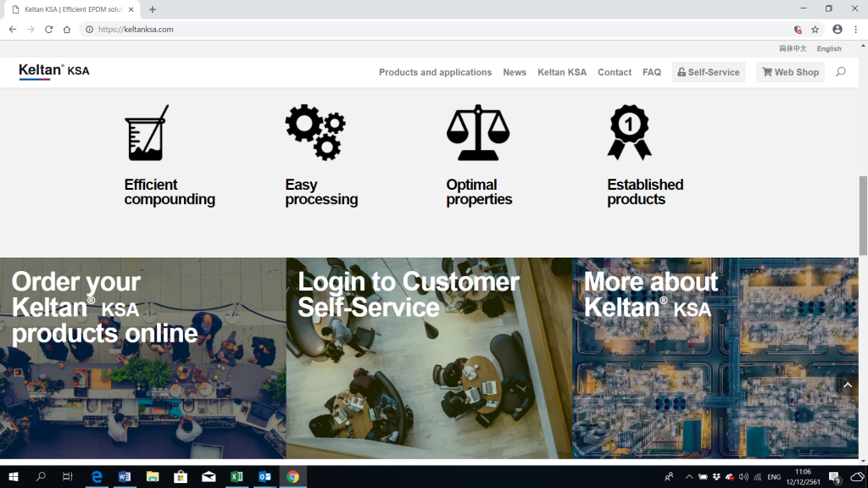Switch language to English
The width and height of the screenshot is (868, 488).
[x=829, y=48]
